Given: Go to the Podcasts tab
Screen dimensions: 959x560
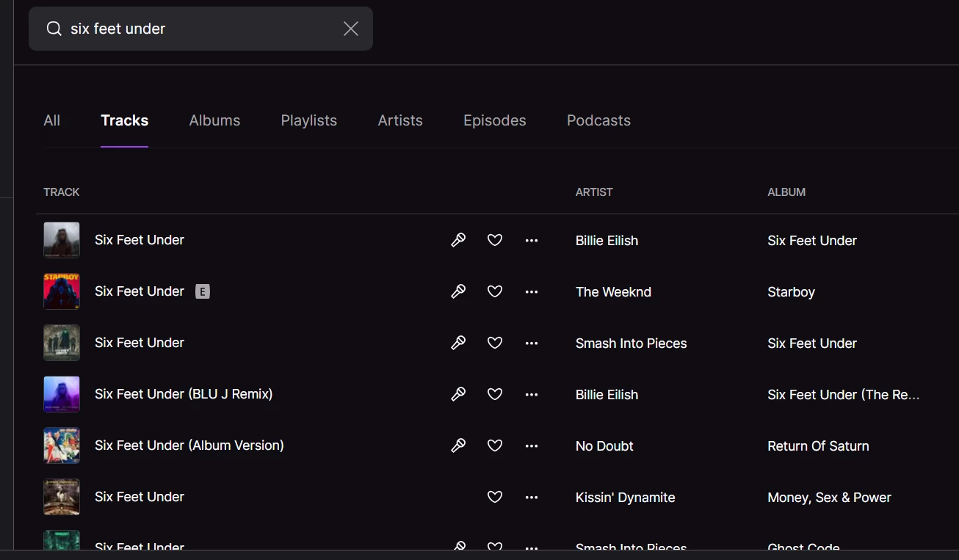Looking at the screenshot, I should click(x=598, y=120).
